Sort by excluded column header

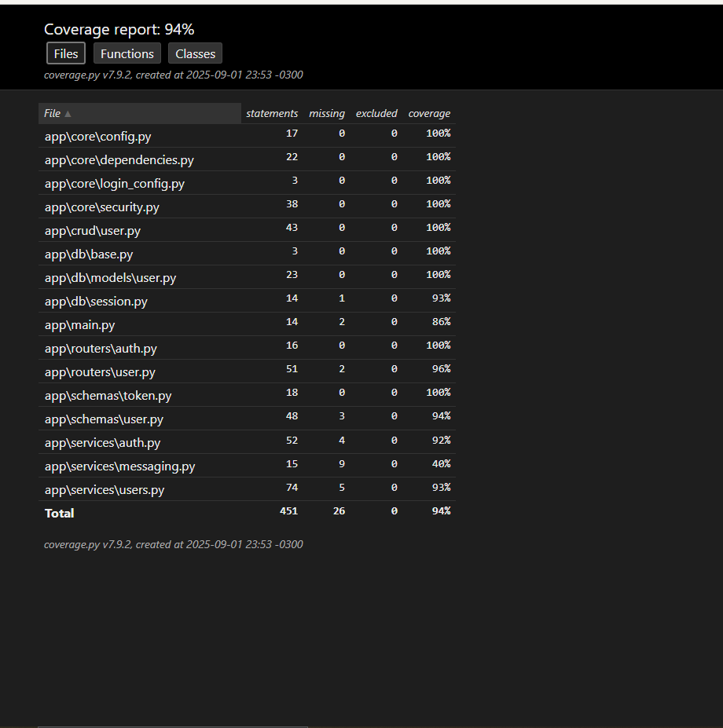[x=376, y=114]
